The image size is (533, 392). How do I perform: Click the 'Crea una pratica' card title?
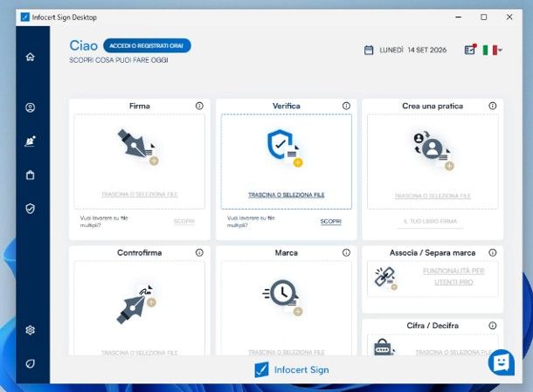point(433,106)
